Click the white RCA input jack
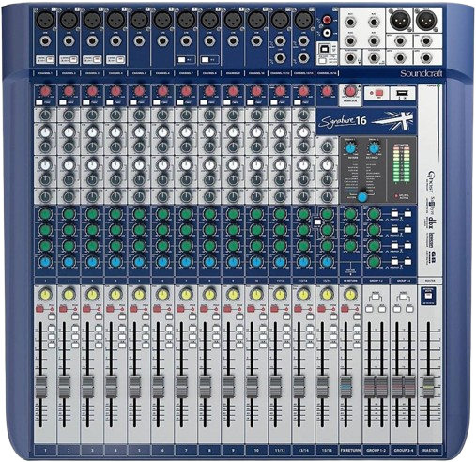The height and width of the screenshot is (462, 476). pyautogui.click(x=327, y=32)
